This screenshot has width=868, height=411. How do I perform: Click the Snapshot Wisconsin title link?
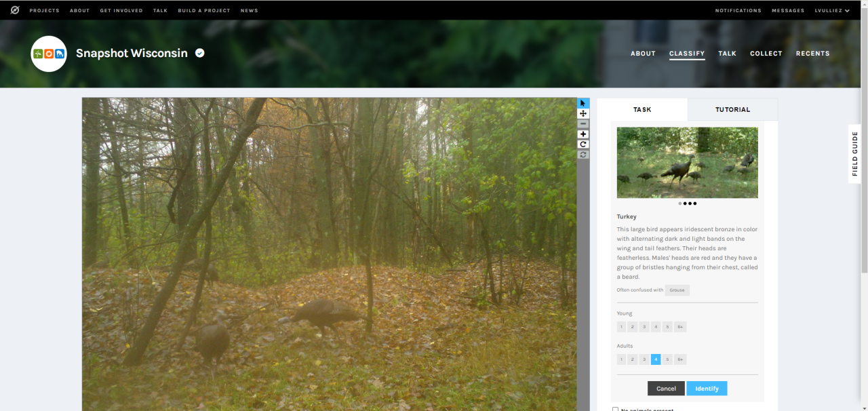click(132, 53)
